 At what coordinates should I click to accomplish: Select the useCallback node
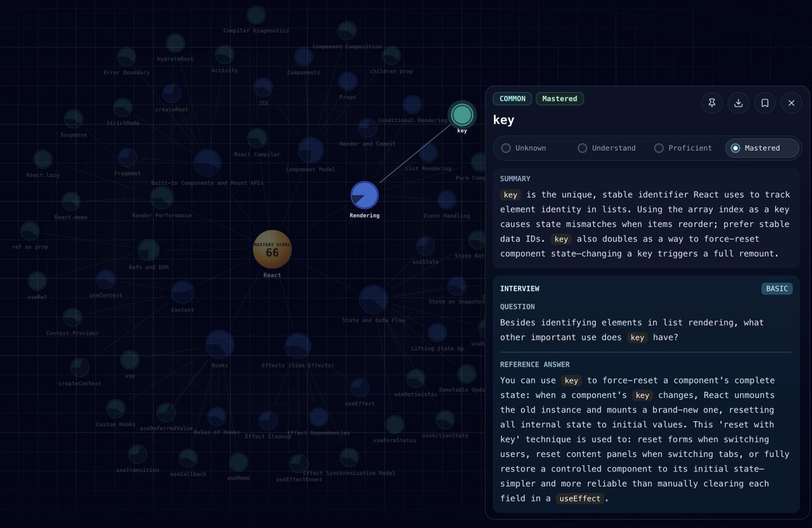(188, 458)
